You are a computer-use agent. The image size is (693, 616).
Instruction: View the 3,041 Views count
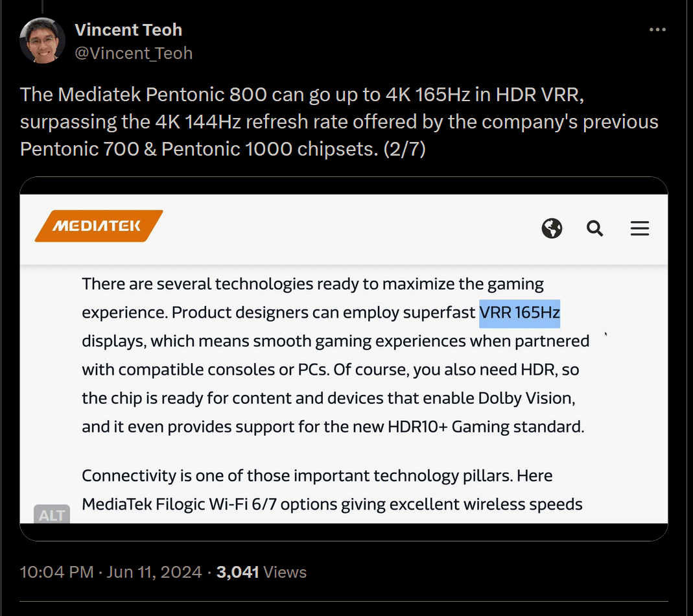[261, 572]
